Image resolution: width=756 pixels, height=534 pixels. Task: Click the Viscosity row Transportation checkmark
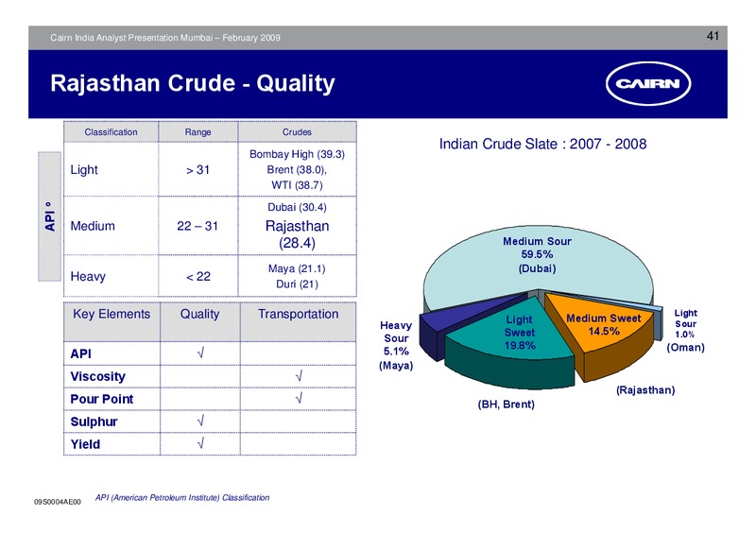299,376
